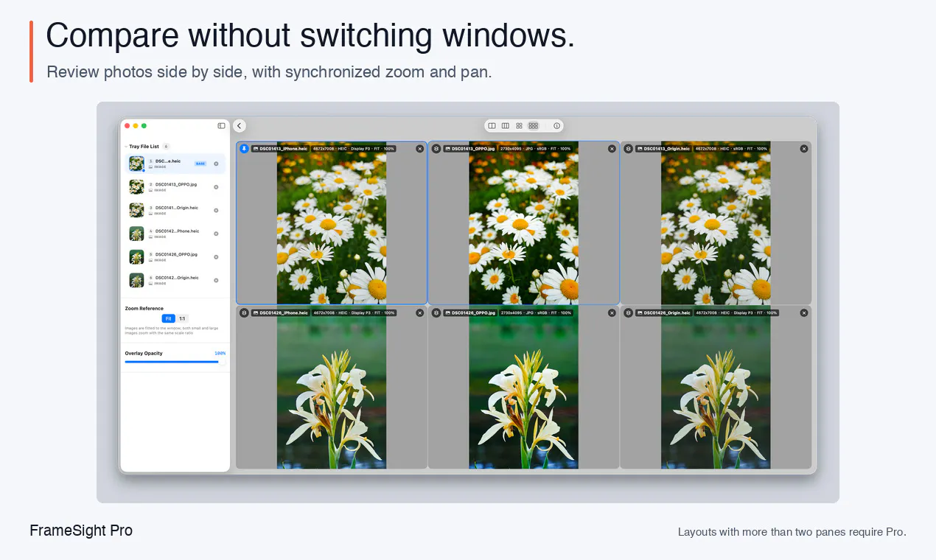
Task: Toggle overlay icon on DSC01426_OPPO.jpg pane
Action: [x=436, y=313]
